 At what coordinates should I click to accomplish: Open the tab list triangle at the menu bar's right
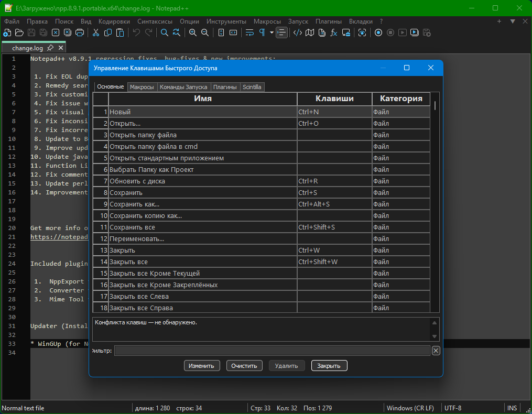[513, 21]
